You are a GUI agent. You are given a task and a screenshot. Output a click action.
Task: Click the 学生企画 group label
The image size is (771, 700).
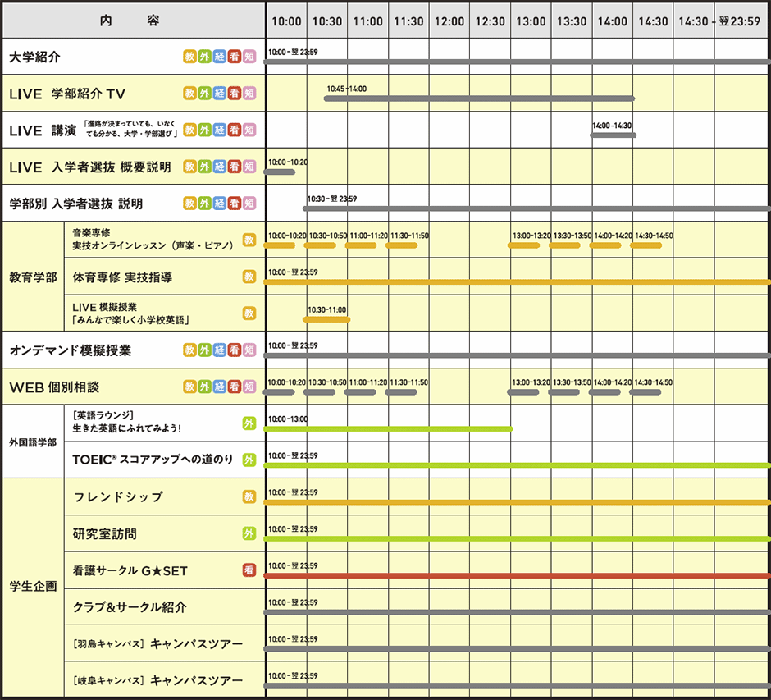coord(34,586)
